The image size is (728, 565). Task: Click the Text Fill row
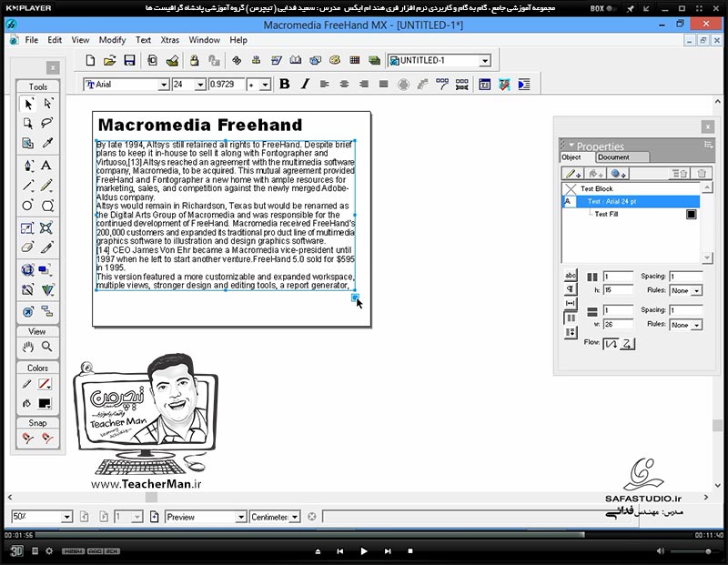631,214
